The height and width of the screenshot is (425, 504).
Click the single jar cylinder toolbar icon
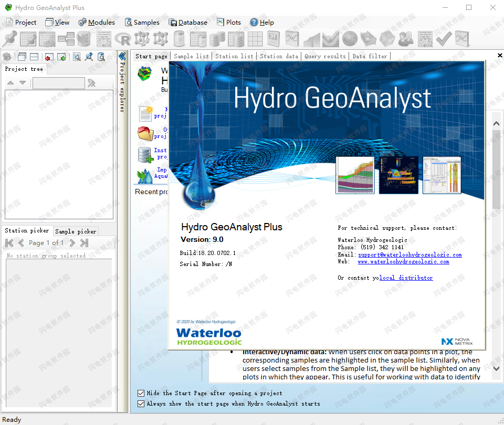point(179,39)
